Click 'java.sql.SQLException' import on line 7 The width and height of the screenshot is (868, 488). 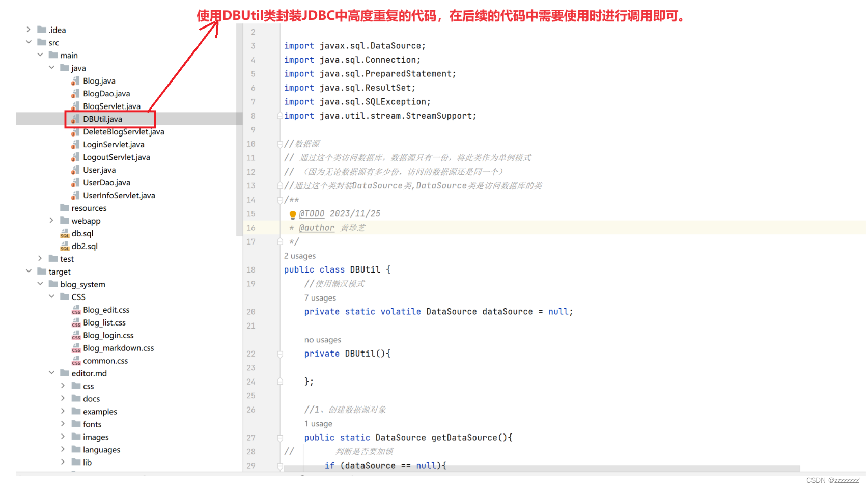tap(373, 102)
